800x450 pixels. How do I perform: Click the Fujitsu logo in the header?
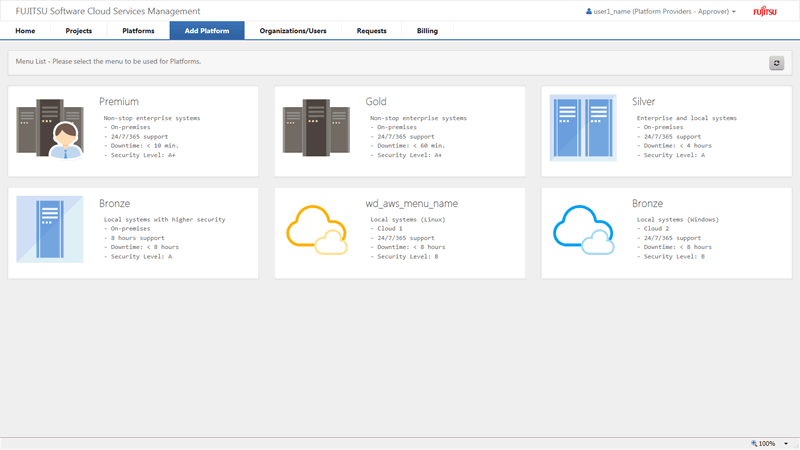pos(765,11)
